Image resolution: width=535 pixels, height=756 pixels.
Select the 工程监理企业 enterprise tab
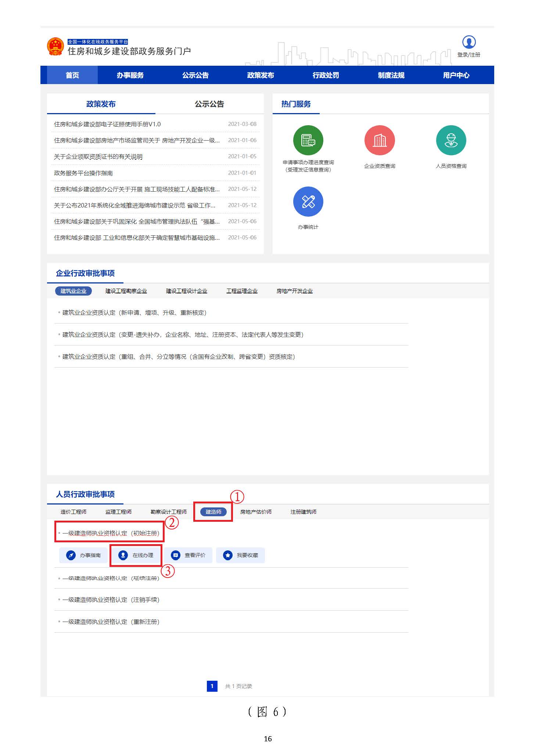pyautogui.click(x=242, y=291)
